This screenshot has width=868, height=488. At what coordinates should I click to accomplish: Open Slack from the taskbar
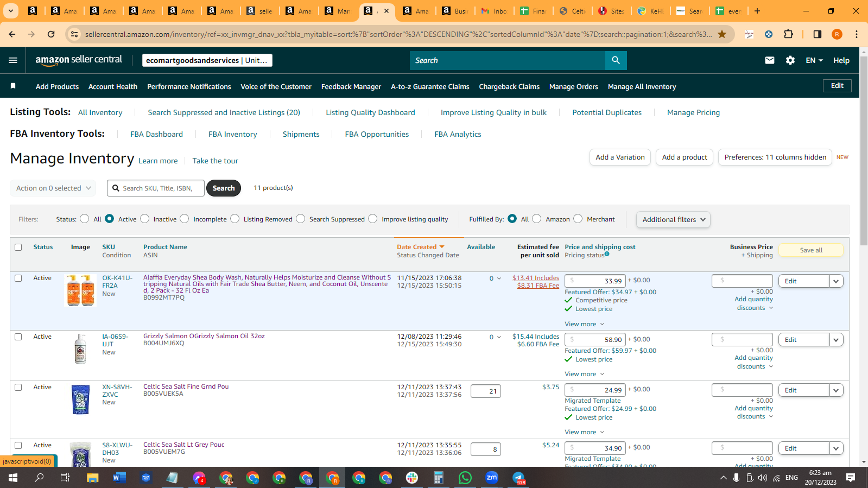[x=412, y=478]
